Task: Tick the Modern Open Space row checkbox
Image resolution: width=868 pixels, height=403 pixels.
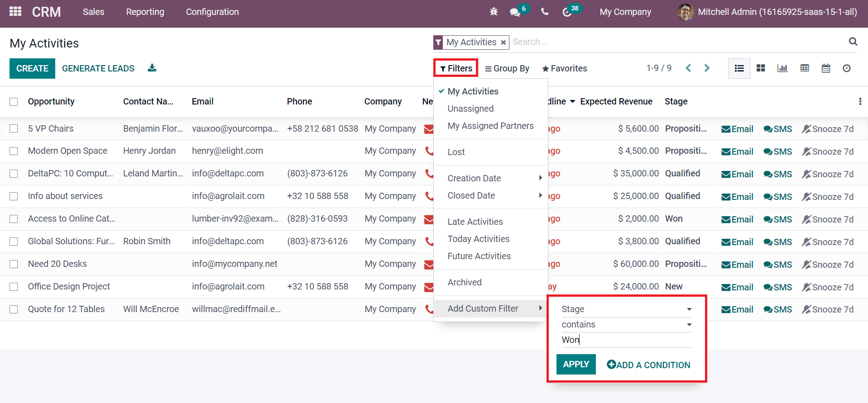Action: [14, 151]
